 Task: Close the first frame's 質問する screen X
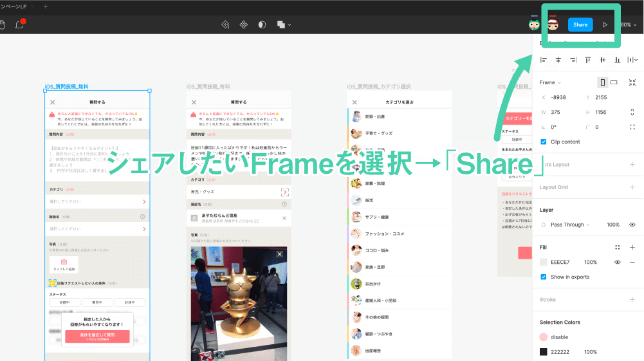pyautogui.click(x=53, y=102)
